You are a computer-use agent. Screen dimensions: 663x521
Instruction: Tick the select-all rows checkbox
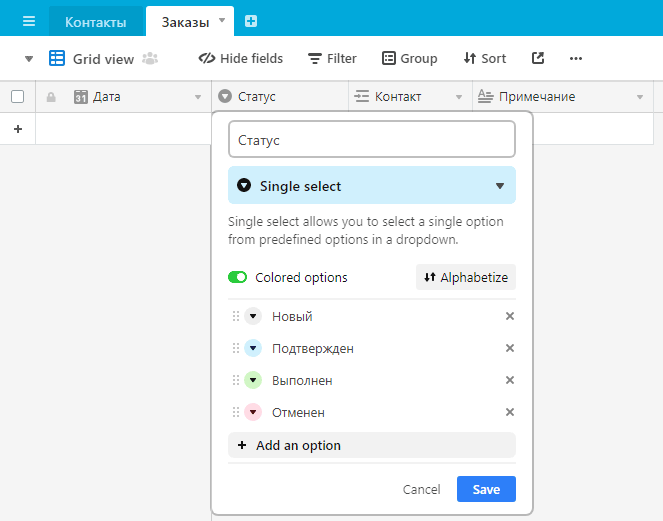[x=17, y=96]
